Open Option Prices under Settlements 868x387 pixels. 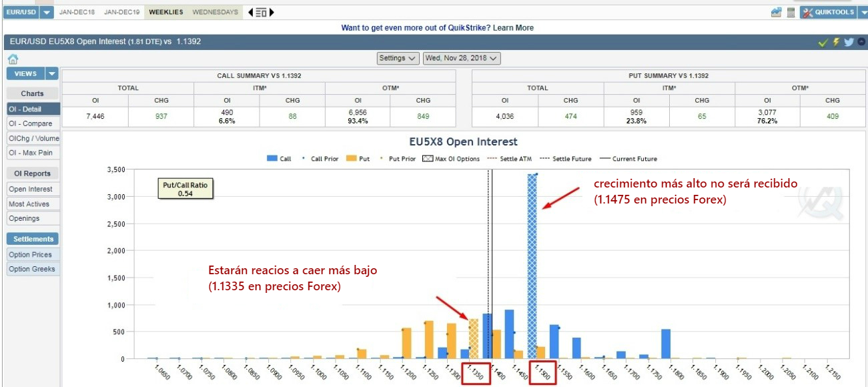tap(33, 254)
